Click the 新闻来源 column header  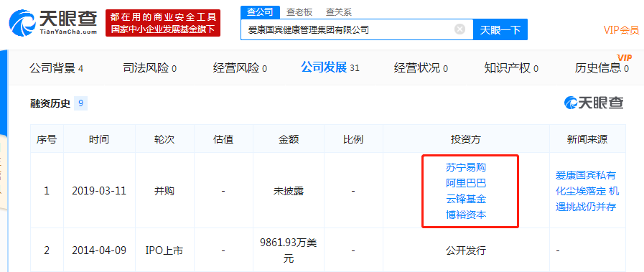click(587, 139)
